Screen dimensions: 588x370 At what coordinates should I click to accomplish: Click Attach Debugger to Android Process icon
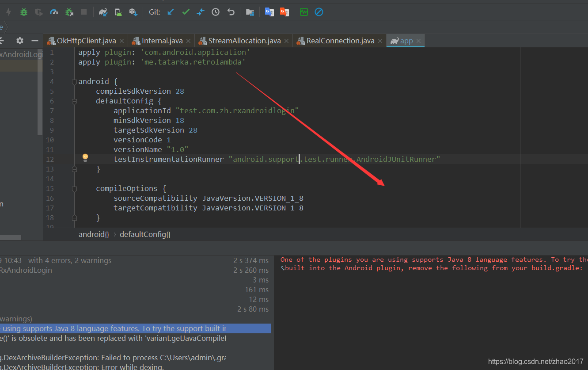point(69,12)
